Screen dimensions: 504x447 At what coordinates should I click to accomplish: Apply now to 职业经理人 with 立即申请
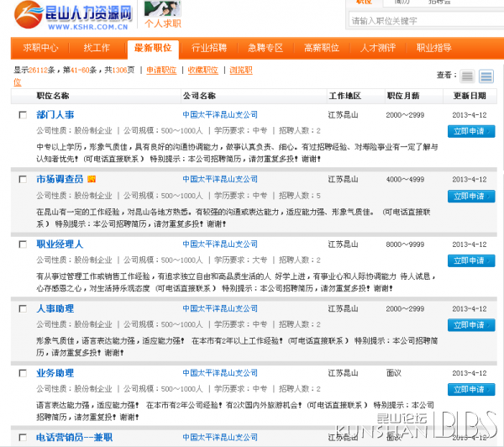(x=471, y=260)
